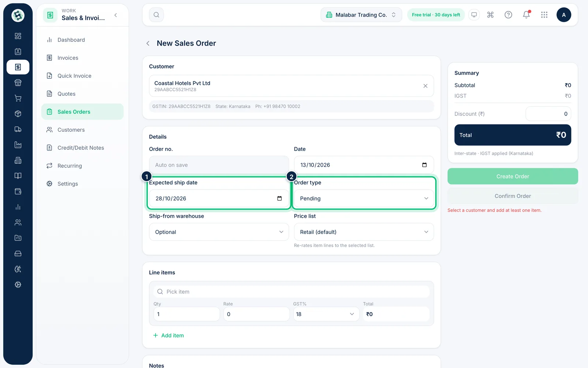Expand the GST% dropdown showing 18
Screen dimensions: 588x368
click(326, 314)
